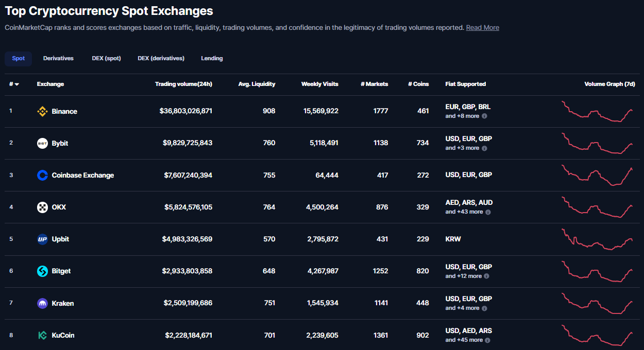The height and width of the screenshot is (350, 644).
Task: Click Binance's 7d volume graph
Action: click(598, 111)
